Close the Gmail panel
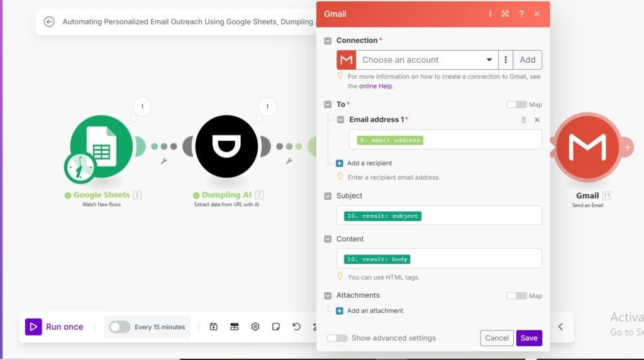This screenshot has width=644, height=360. (537, 14)
